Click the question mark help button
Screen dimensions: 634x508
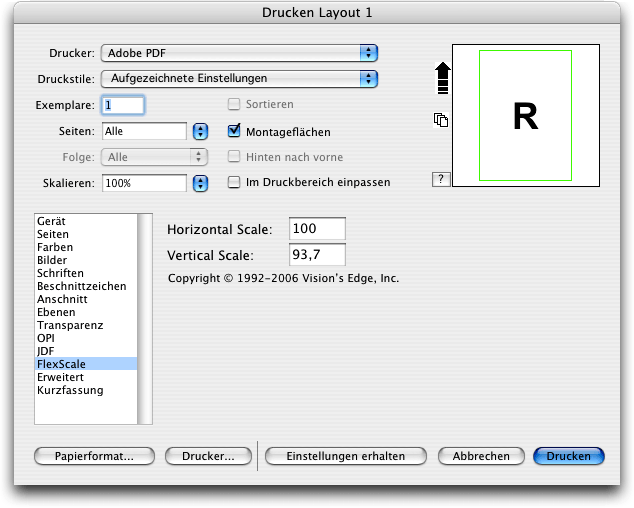(441, 179)
